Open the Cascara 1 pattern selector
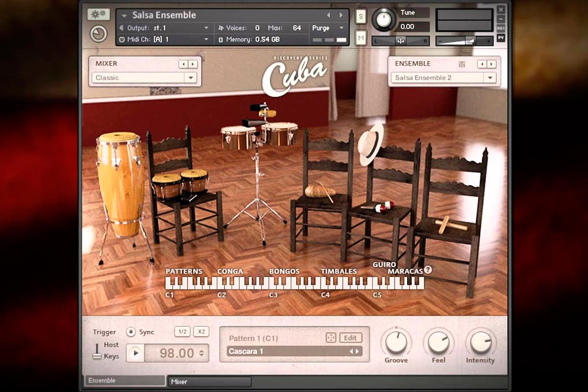 pyautogui.click(x=294, y=351)
